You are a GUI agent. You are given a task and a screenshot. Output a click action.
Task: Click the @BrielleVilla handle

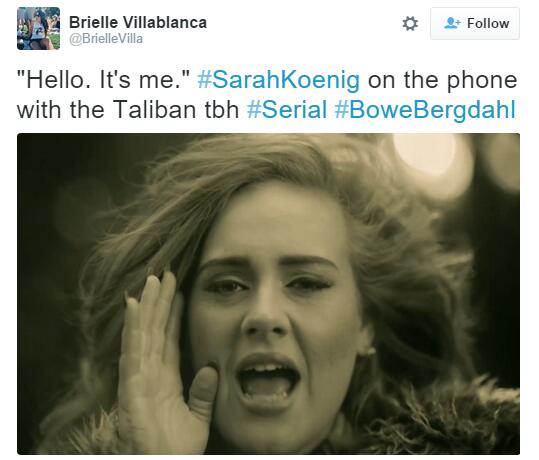[x=106, y=39]
